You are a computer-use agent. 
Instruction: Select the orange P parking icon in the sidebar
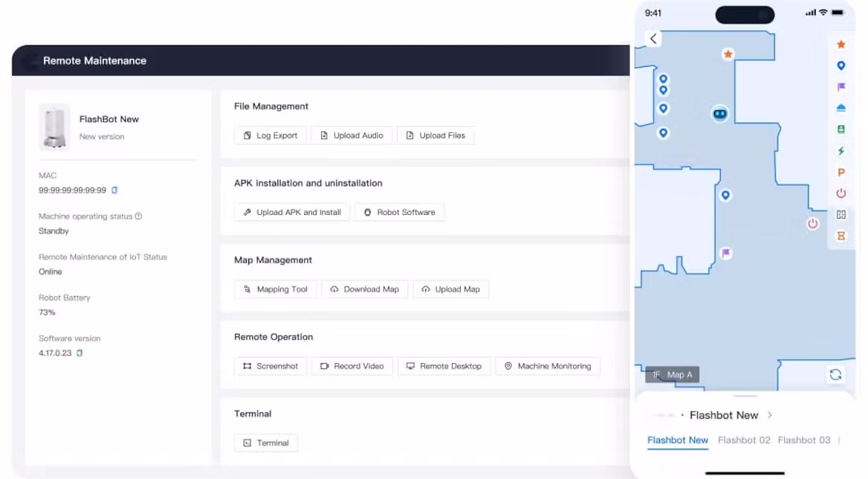[841, 173]
